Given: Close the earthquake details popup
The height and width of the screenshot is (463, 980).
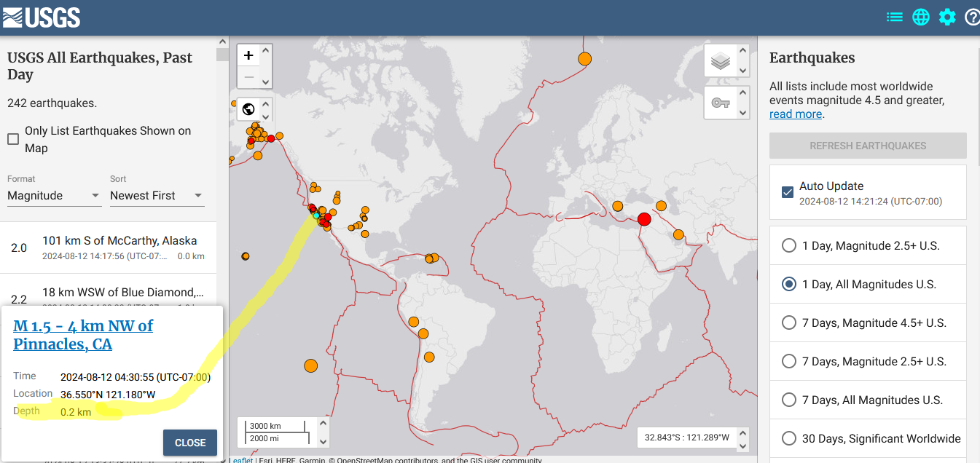Looking at the screenshot, I should [x=190, y=443].
